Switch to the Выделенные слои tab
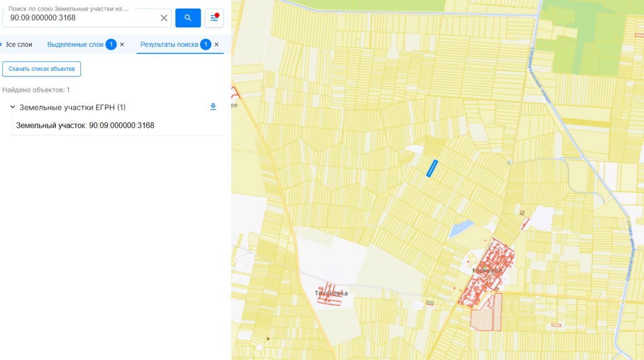The width and height of the screenshot is (644, 360). pyautogui.click(x=75, y=45)
